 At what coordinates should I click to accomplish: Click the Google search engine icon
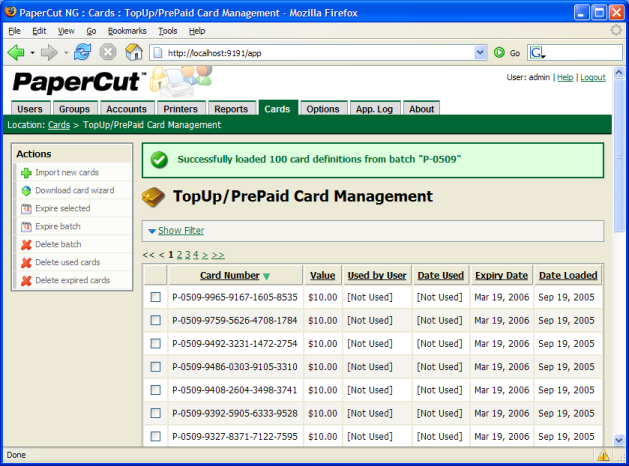pyautogui.click(x=537, y=53)
